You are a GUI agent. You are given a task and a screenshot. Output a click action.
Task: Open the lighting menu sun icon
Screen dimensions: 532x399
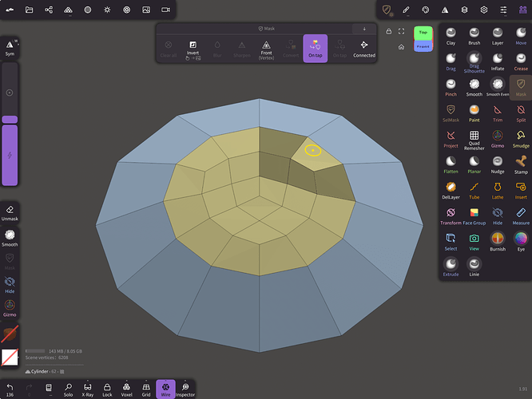(x=107, y=10)
